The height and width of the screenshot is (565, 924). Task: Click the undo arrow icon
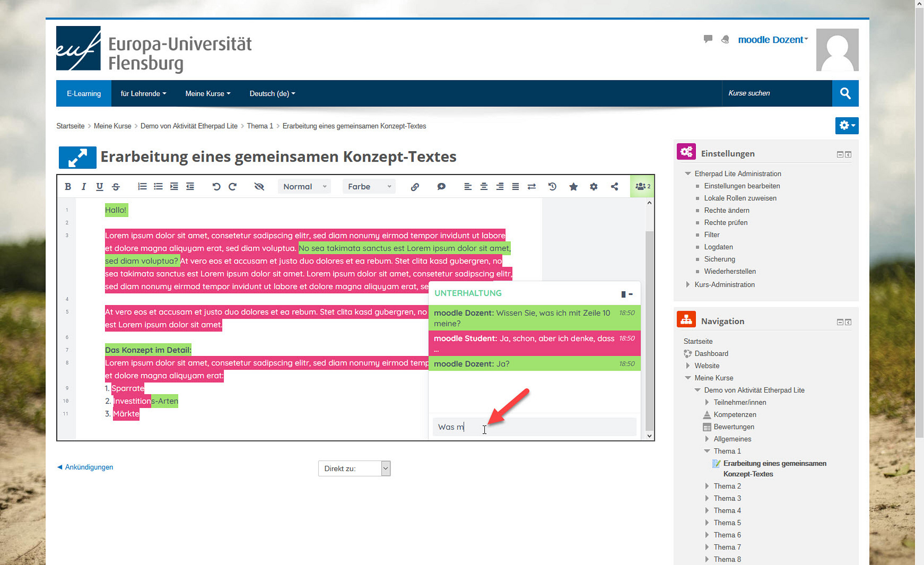pos(216,186)
